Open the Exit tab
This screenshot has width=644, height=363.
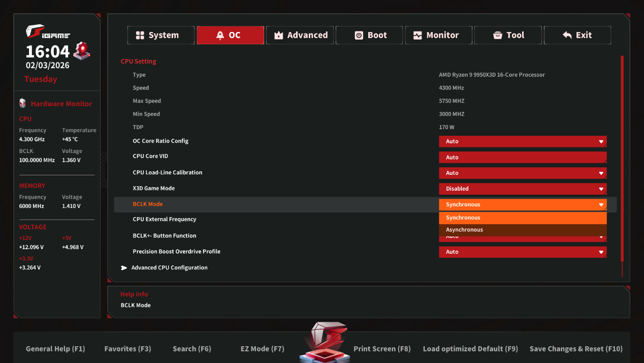(577, 35)
